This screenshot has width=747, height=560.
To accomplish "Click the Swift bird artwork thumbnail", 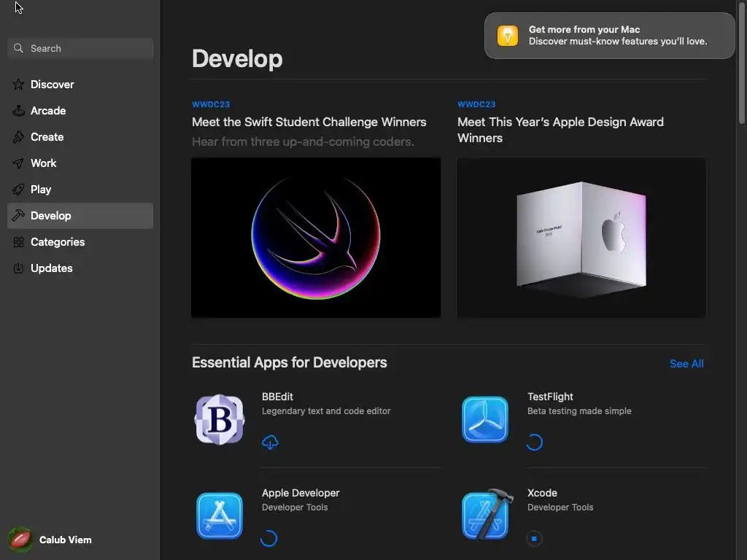I will [x=316, y=238].
